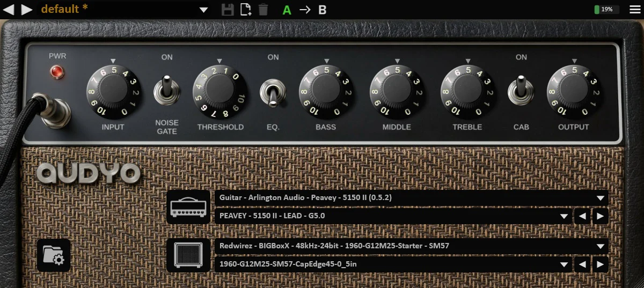The height and width of the screenshot is (288, 644).
Task: Copy A settings to B with arrow
Action: point(305,10)
